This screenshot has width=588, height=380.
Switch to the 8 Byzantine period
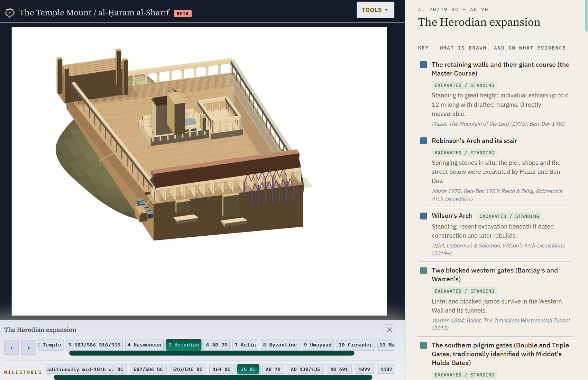click(280, 345)
